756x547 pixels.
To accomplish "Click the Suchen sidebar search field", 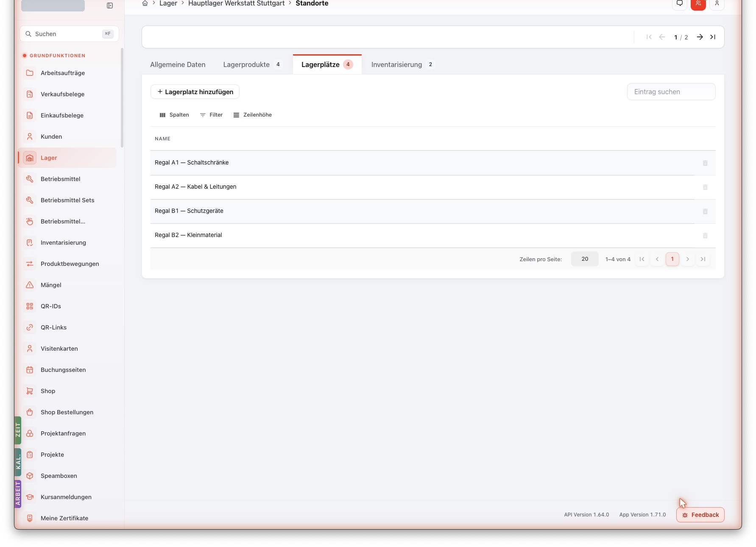I will (69, 34).
